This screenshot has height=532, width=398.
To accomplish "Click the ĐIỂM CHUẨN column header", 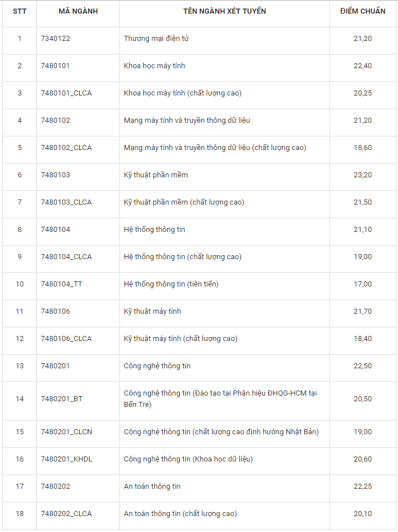I will (362, 11).
